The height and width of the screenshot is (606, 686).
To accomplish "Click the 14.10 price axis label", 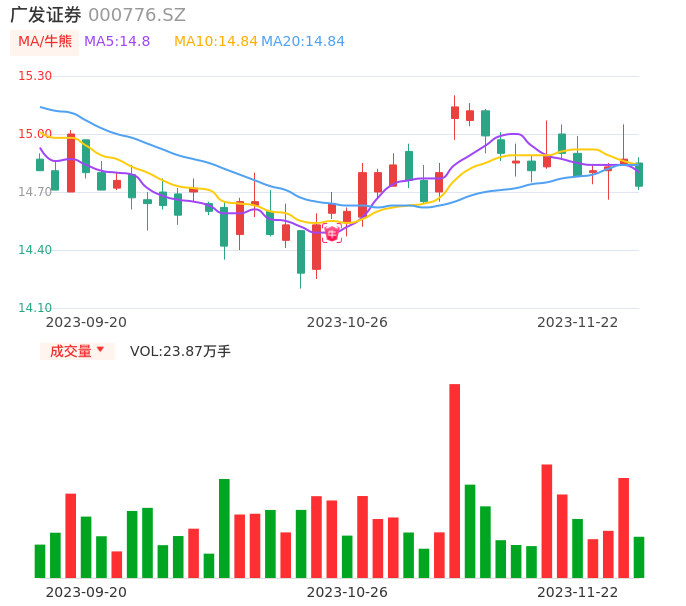I will [35, 308].
